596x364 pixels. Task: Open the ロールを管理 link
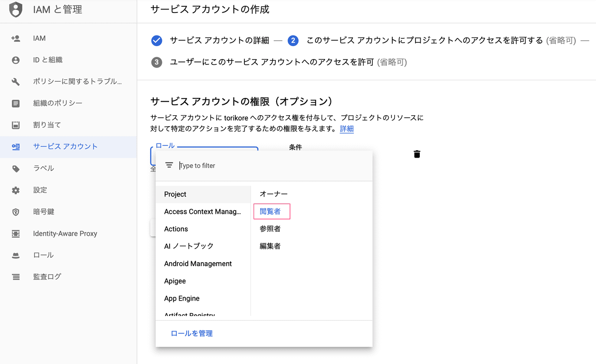tap(191, 333)
